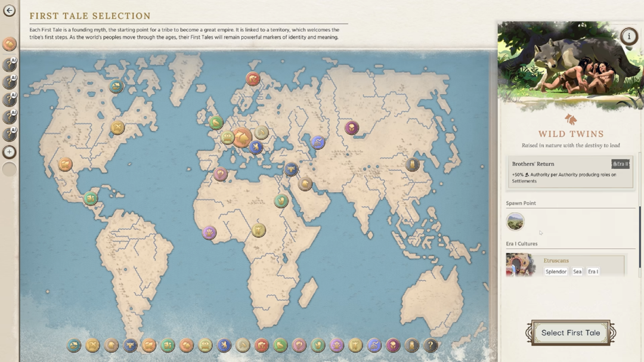Add a new player with the plus button
This screenshot has width=644, height=362.
click(10, 152)
